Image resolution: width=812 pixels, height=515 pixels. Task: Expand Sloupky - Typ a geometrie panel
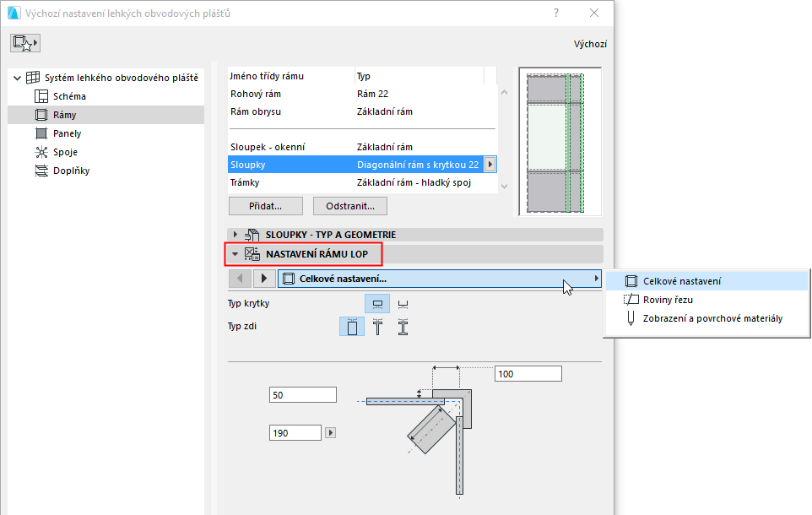[235, 235]
